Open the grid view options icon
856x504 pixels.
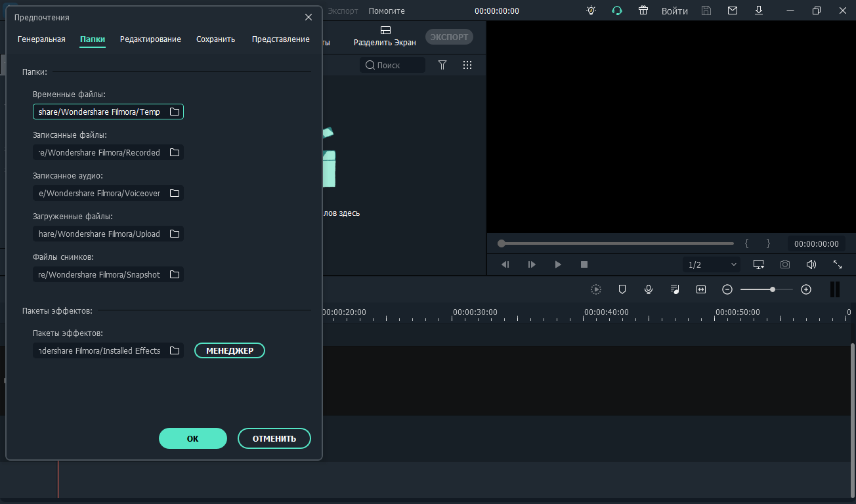(467, 65)
